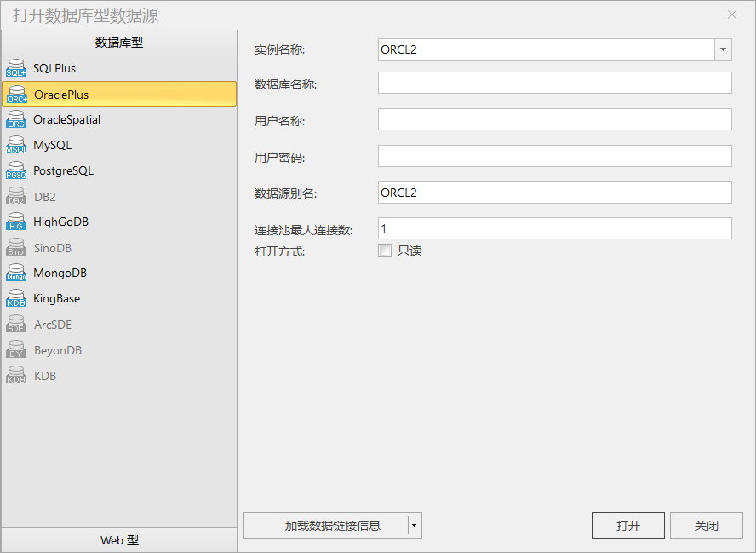Click the MySQL list label

click(52, 145)
